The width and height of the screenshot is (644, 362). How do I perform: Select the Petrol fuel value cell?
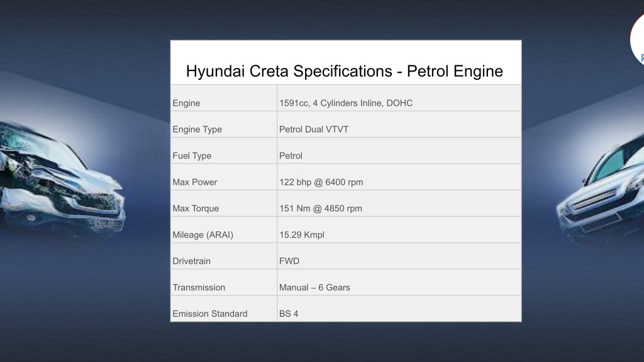tap(399, 151)
